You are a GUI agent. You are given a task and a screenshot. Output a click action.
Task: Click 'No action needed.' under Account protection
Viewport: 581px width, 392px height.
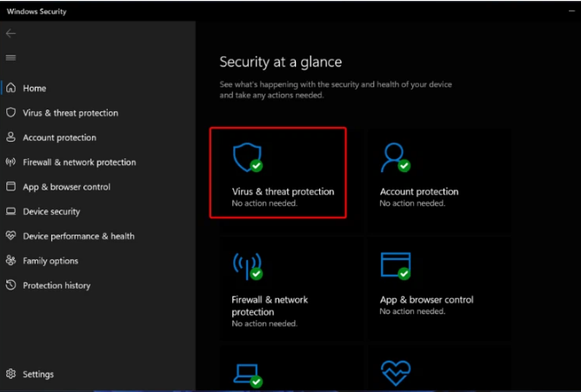[412, 203]
